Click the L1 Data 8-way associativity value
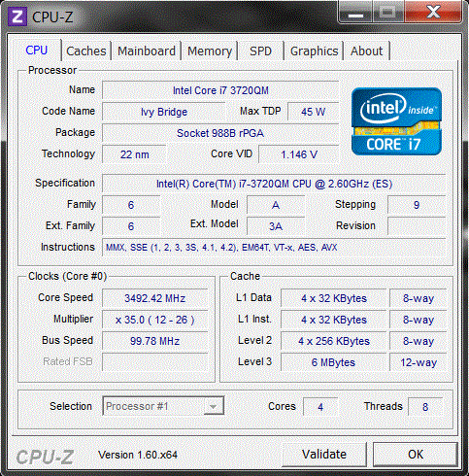This screenshot has height=476, width=469. click(x=419, y=298)
